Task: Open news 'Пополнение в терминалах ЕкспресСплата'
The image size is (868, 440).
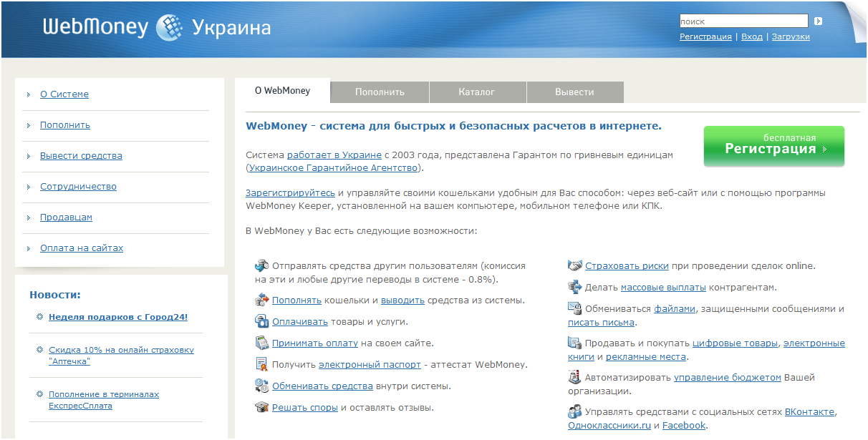Action: (104, 400)
